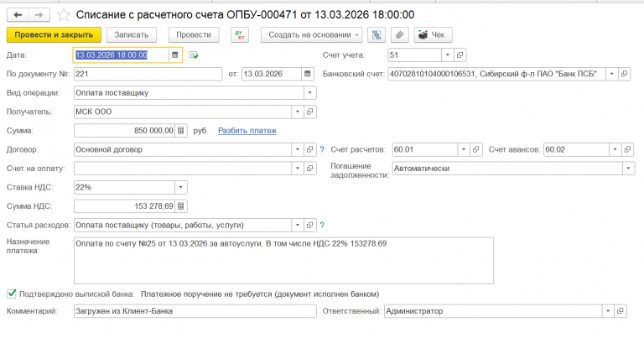
Task: Expand Вид операции dropdown
Action: click(x=310, y=93)
